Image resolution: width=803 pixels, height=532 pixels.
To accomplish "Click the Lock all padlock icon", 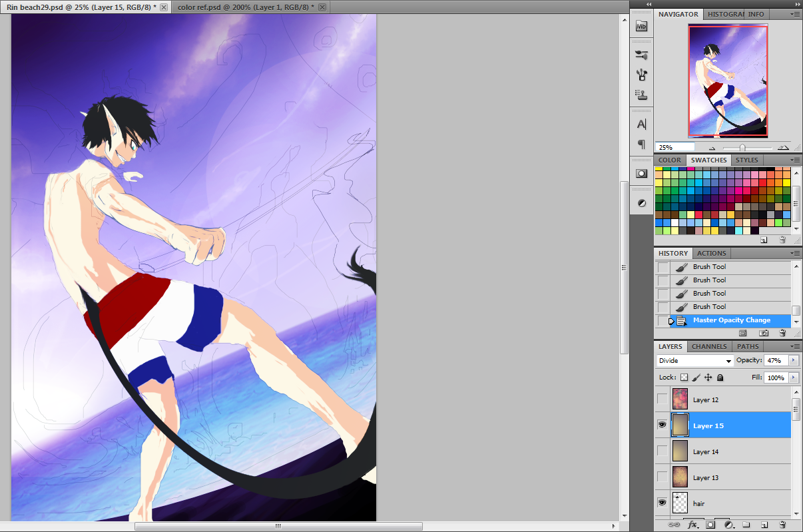I will 720,378.
